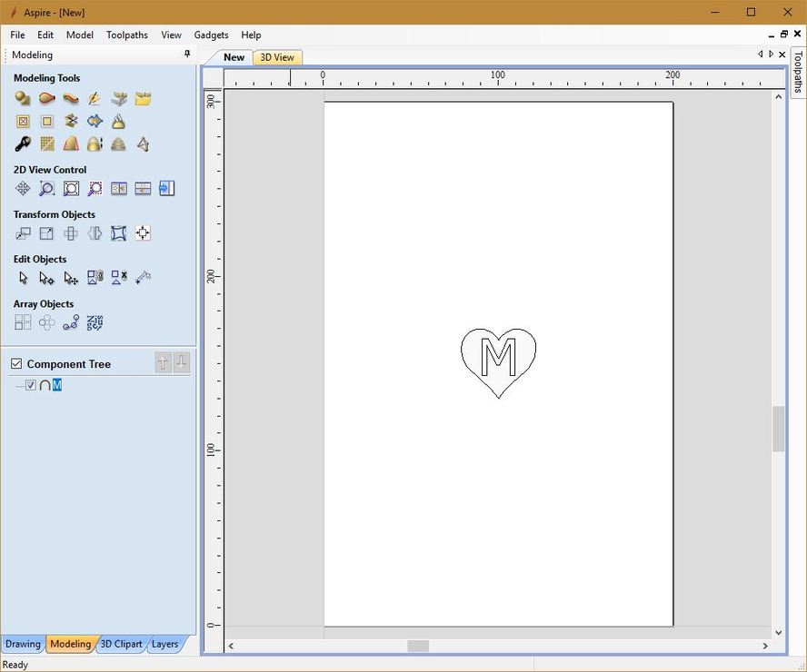Click the Ungroup Selected Objects icon

pyautogui.click(x=119, y=278)
